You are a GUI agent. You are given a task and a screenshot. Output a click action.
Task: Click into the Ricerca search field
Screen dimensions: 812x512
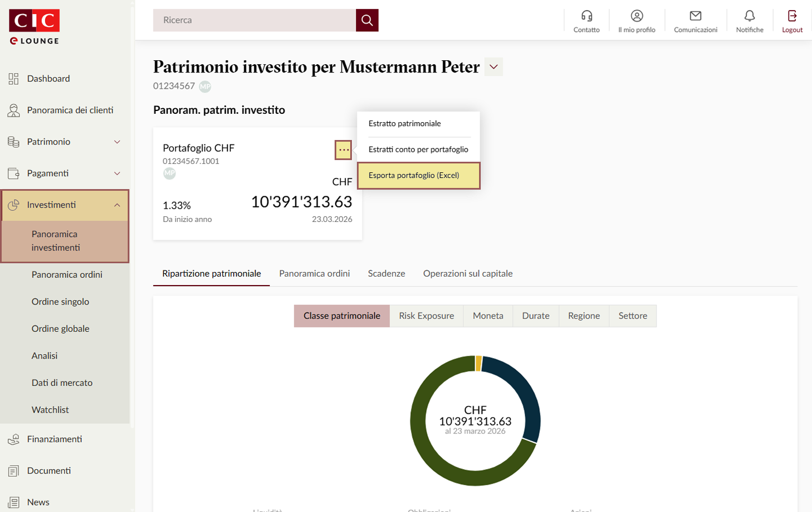(254, 20)
